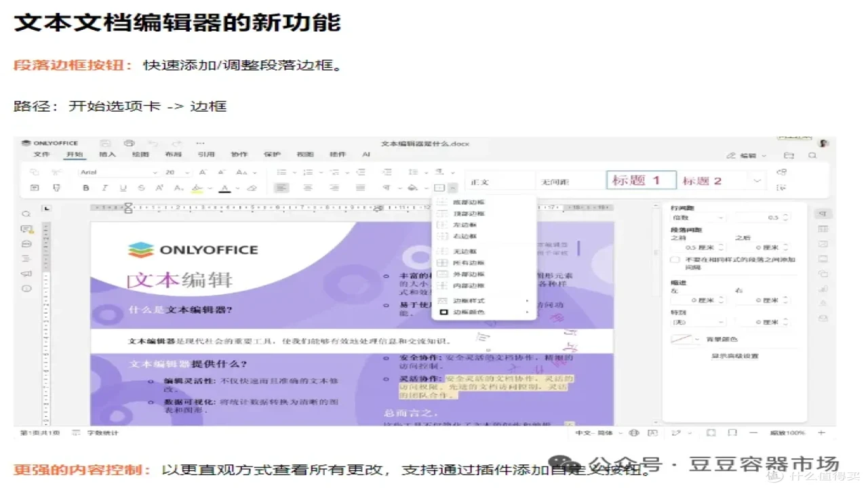Switch to the 布局 tab
Screen dimensions: 868x488
click(173, 155)
